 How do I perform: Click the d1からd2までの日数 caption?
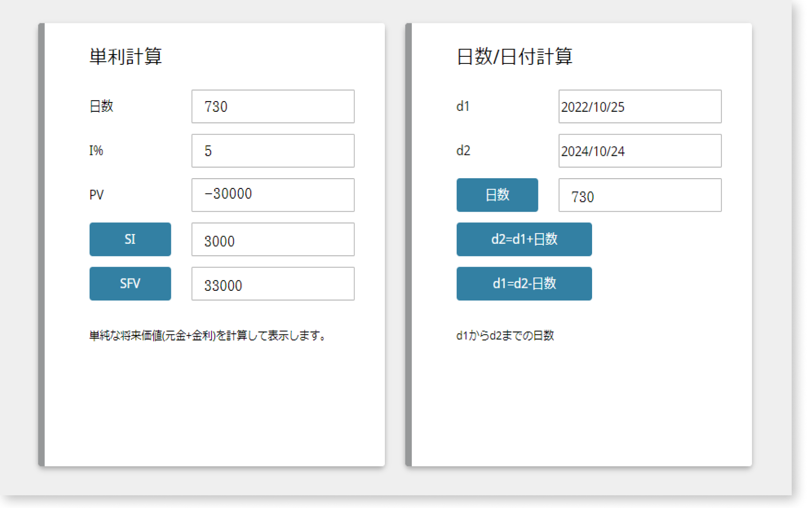[505, 335]
